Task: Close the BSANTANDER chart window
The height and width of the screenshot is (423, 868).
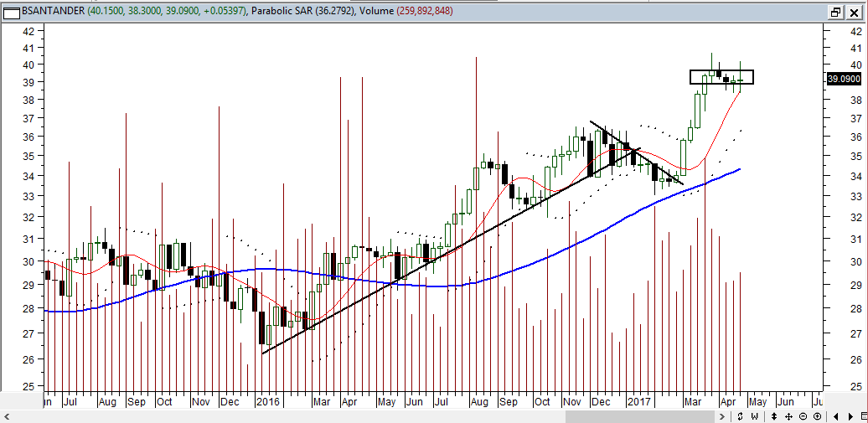Action: [853, 12]
